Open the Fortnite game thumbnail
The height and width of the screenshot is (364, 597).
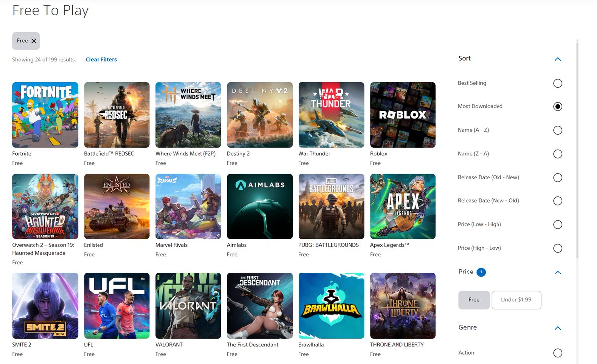point(45,115)
